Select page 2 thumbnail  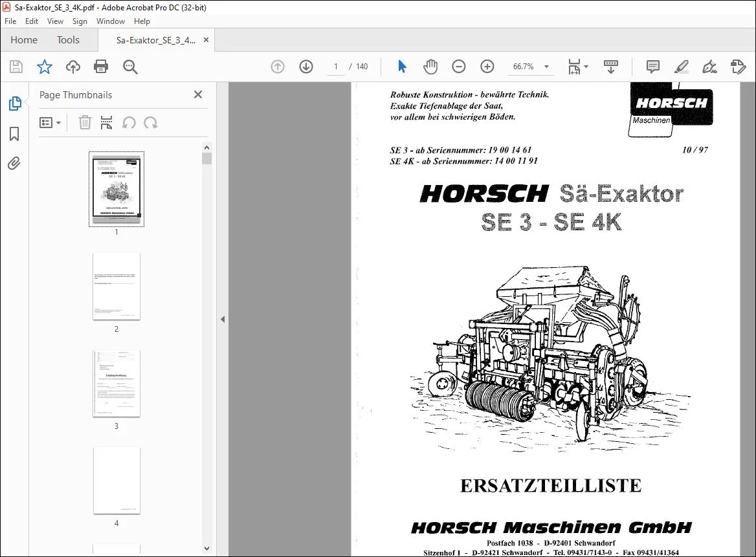(117, 286)
